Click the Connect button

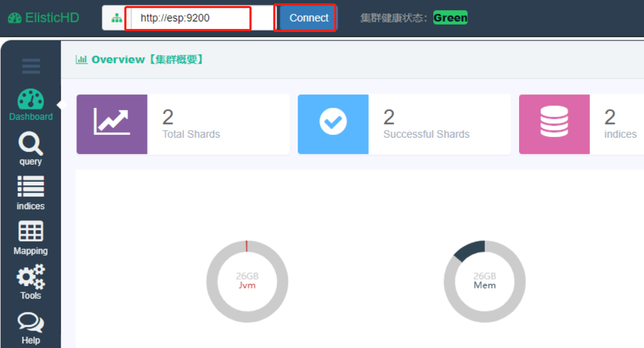point(308,18)
